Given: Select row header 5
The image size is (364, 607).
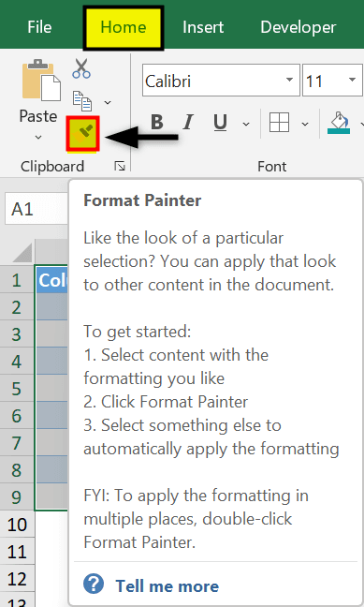Looking at the screenshot, I should coord(17,388).
